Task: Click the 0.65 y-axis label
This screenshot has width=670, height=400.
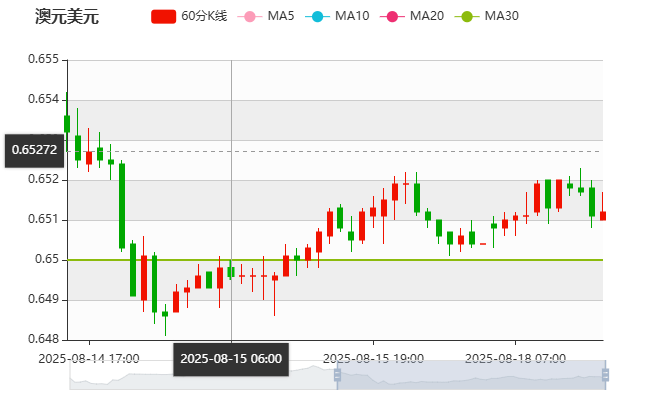Action: click(x=47, y=259)
